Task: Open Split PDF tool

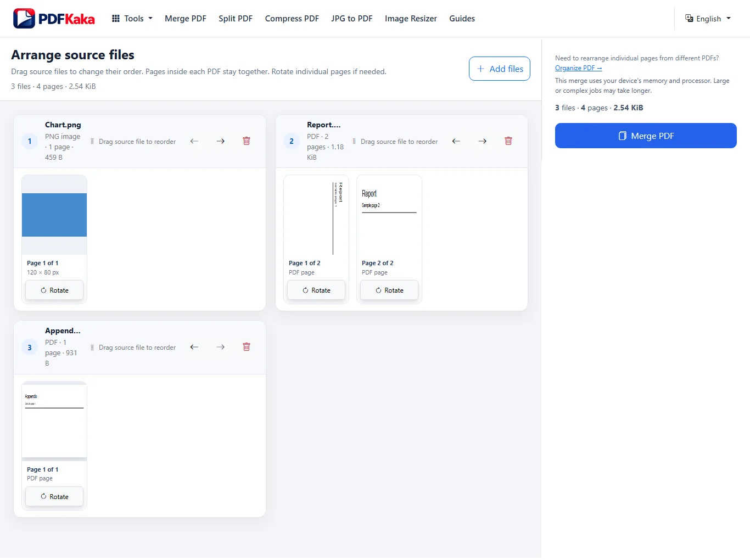Action: click(x=236, y=19)
